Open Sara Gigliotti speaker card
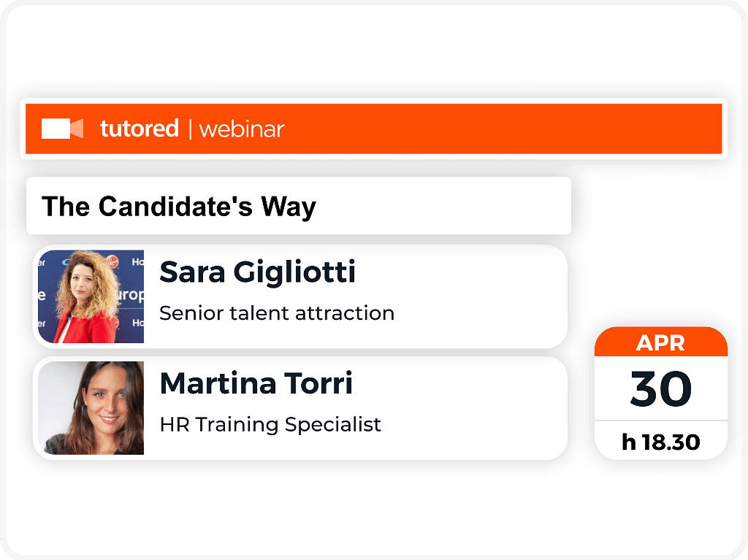Image resolution: width=748 pixels, height=560 pixels. click(x=300, y=296)
